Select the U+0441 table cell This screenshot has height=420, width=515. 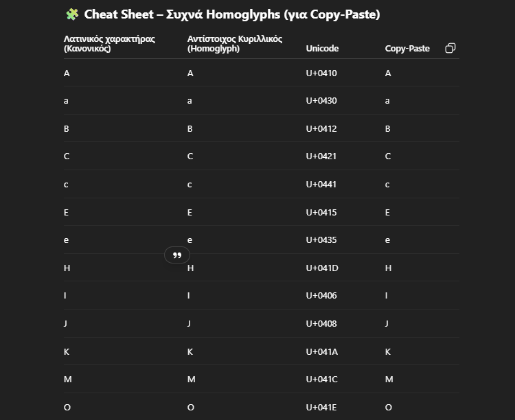(321, 184)
